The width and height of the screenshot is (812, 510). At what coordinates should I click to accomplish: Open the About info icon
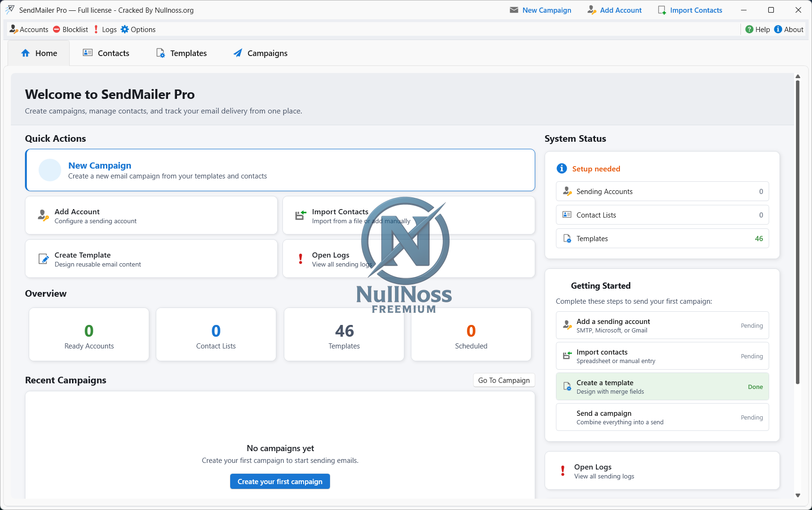click(778, 29)
